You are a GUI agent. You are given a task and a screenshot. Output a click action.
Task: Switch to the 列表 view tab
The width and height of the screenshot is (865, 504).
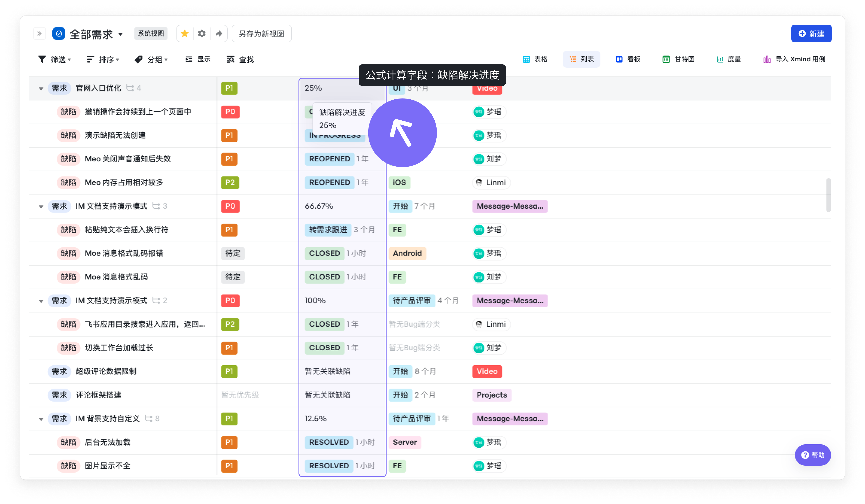click(x=582, y=59)
